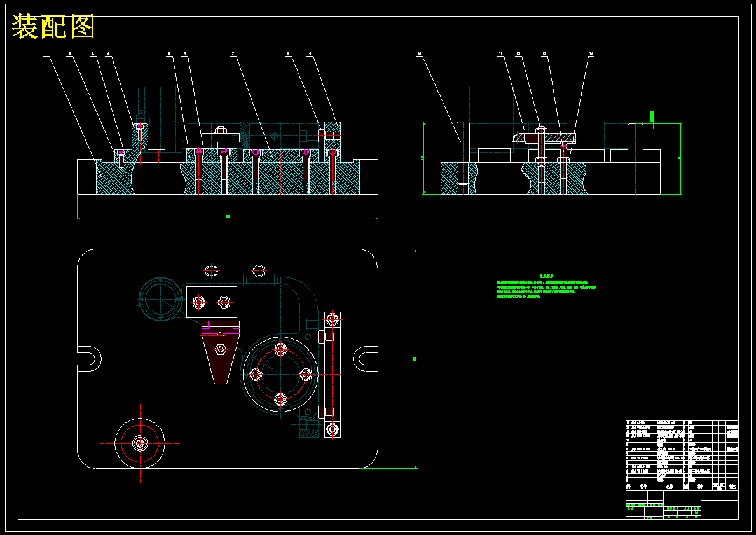
Task: Click the right bolt circle at plan view top
Action: [259, 270]
